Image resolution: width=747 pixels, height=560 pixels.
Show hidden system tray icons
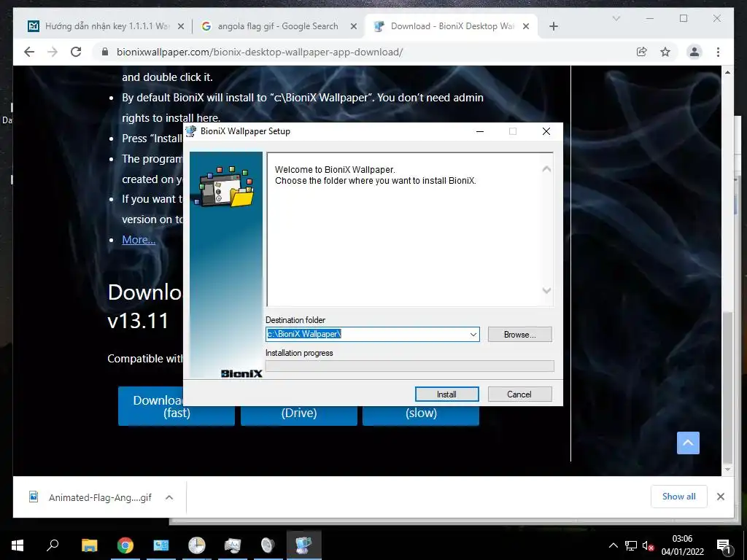613,545
